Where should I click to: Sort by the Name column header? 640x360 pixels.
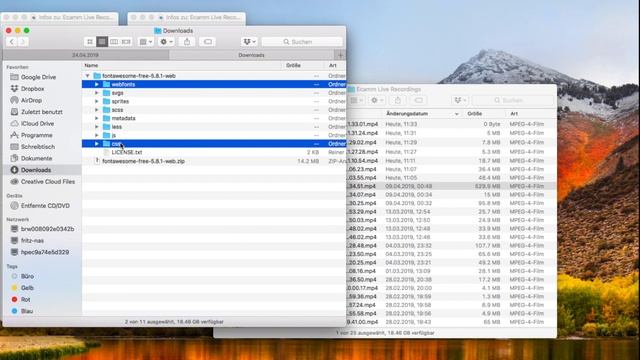point(182,65)
